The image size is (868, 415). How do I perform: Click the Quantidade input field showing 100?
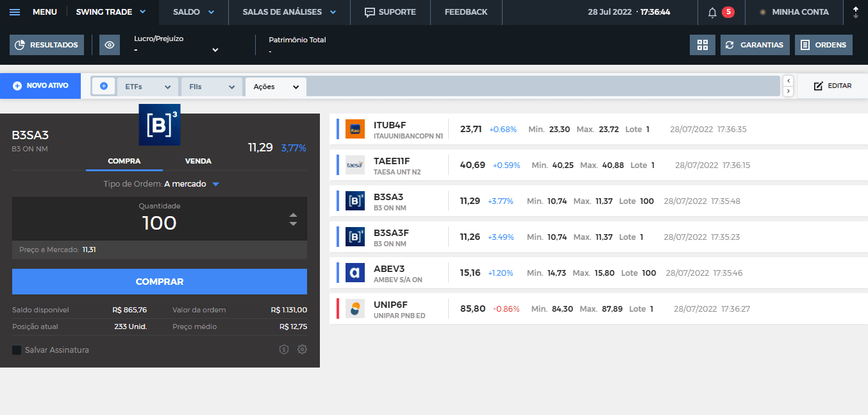tap(159, 223)
